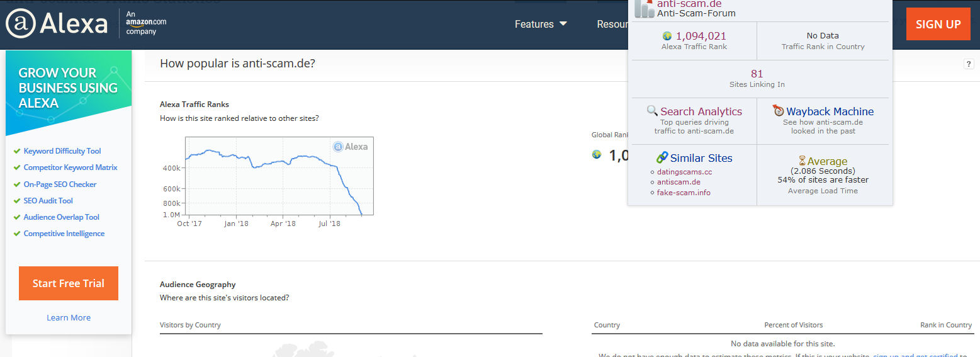Click the Audience Geography heading

coord(198,285)
